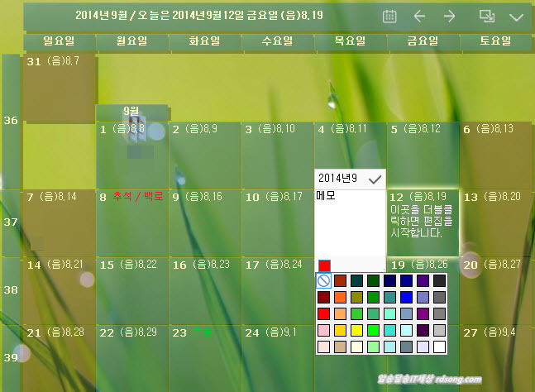Select the day 24 (음)9.1 cell
535x392 pixels.
coord(277,358)
